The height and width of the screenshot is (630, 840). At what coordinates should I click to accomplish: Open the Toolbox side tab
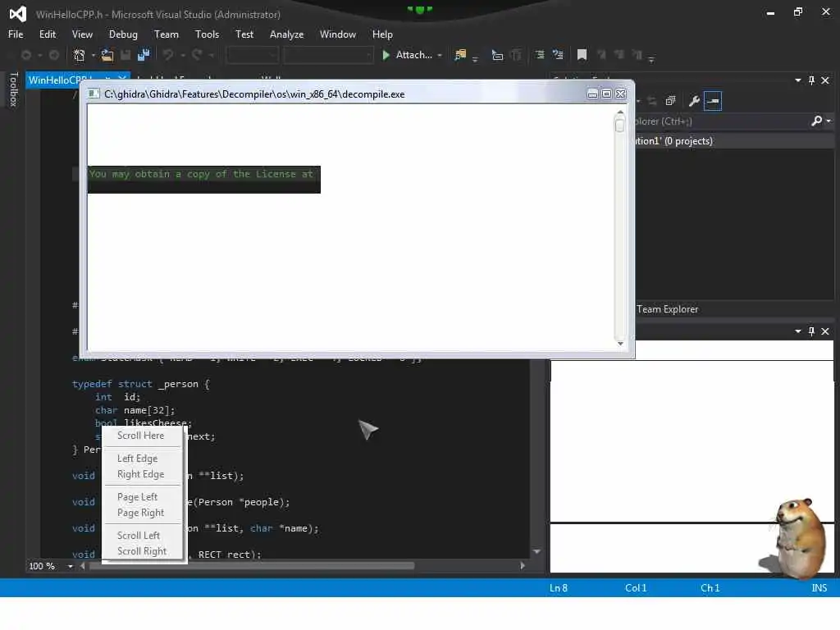coord(14,89)
